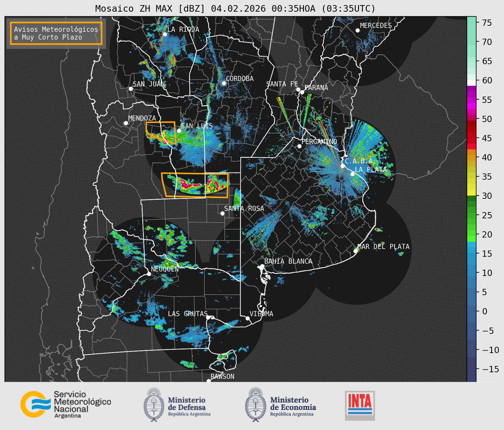
Task: Click the LA PLATA city label
Action: click(370, 169)
